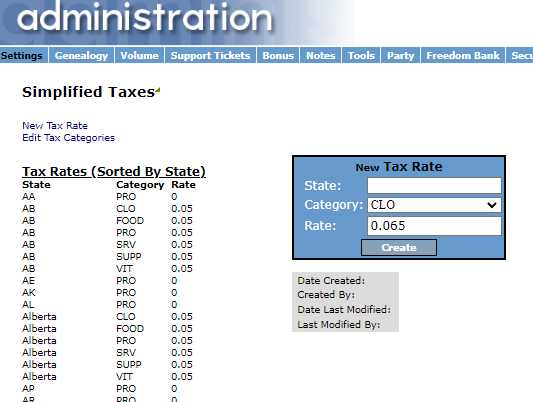Click the Simplified Taxes page title
Image resolution: width=533 pixels, height=402 pixels.
(x=88, y=92)
